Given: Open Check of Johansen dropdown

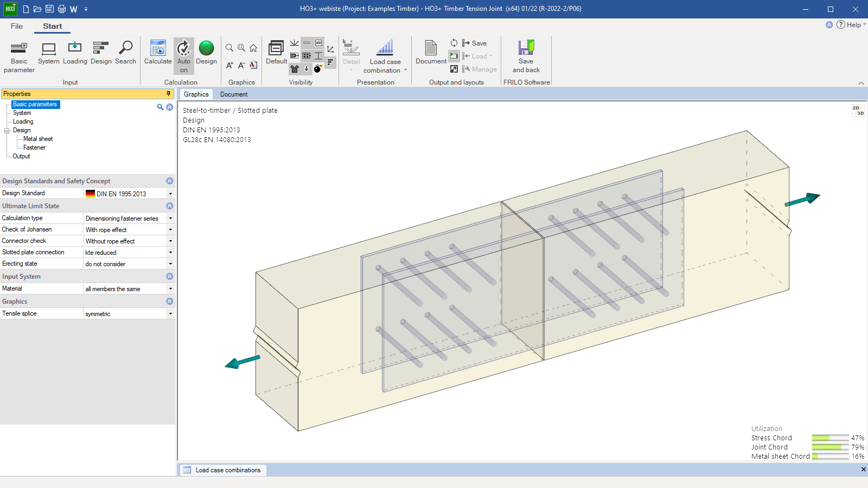Looking at the screenshot, I should (x=170, y=230).
